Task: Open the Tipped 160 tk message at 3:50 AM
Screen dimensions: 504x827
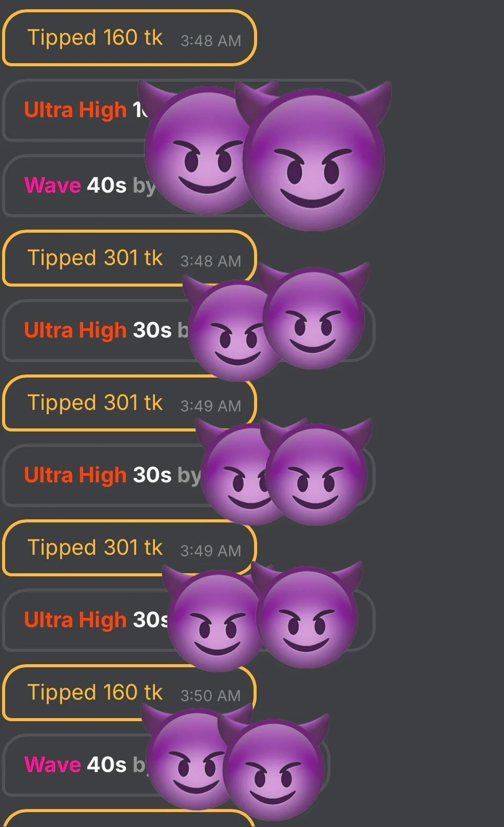Action: coord(129,692)
